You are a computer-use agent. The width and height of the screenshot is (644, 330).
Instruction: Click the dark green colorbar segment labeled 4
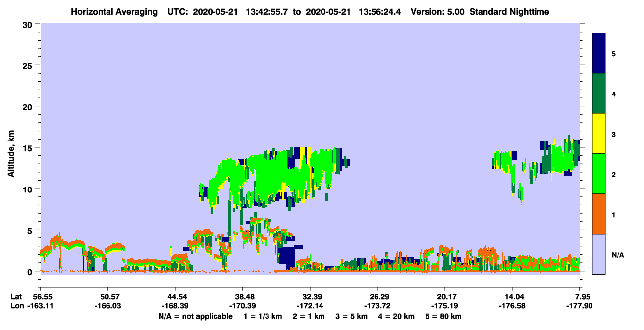tap(599, 94)
